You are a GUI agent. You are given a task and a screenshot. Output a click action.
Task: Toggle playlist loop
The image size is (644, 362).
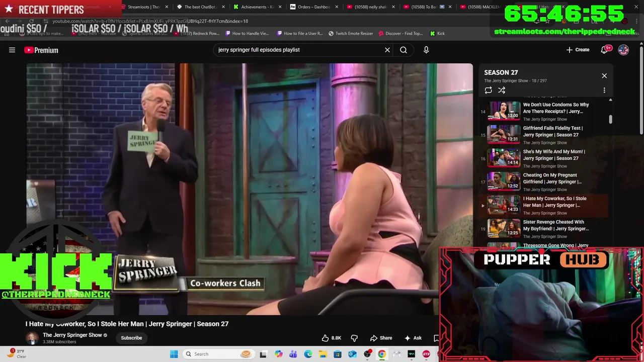pos(488,90)
